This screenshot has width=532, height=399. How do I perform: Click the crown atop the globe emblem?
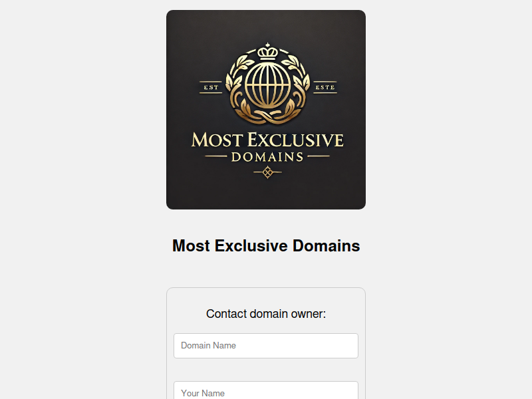(268, 52)
